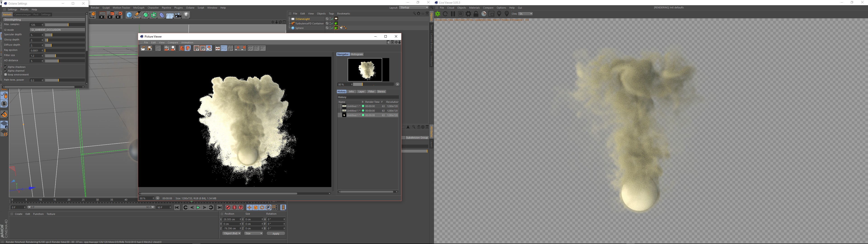Click the green Octane render start icon
Image resolution: width=868 pixels, height=244 pixels.
click(438, 14)
